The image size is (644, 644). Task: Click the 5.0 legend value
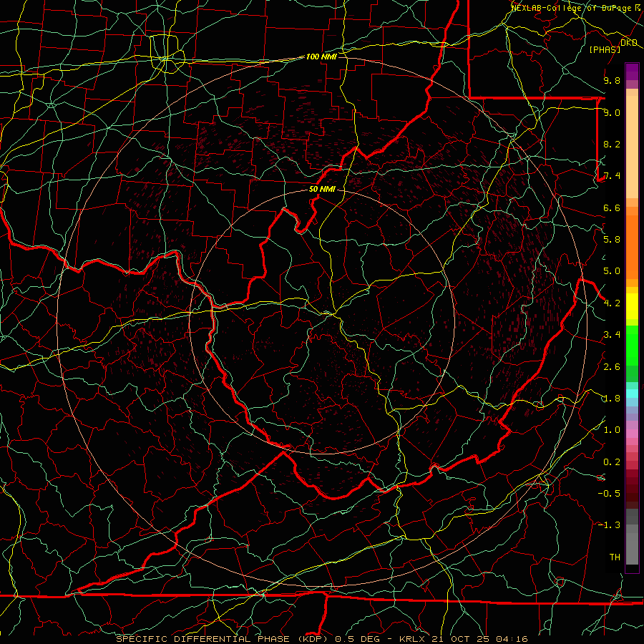click(x=612, y=271)
